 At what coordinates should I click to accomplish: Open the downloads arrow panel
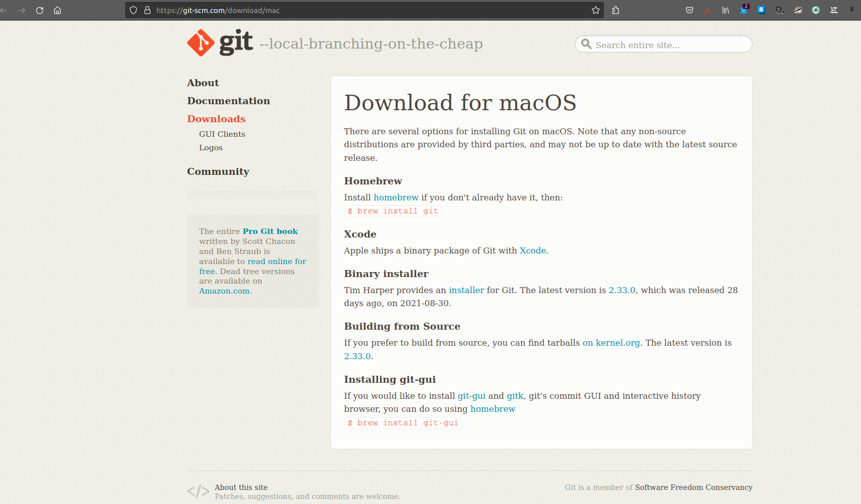coord(708,10)
